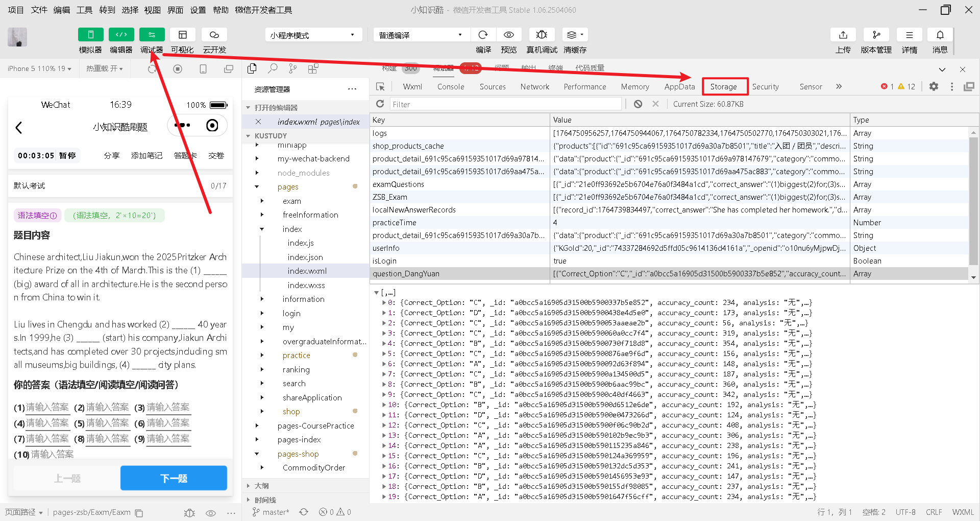The image size is (980, 521).
Task: Open the source control branch icon
Action: tap(293, 68)
